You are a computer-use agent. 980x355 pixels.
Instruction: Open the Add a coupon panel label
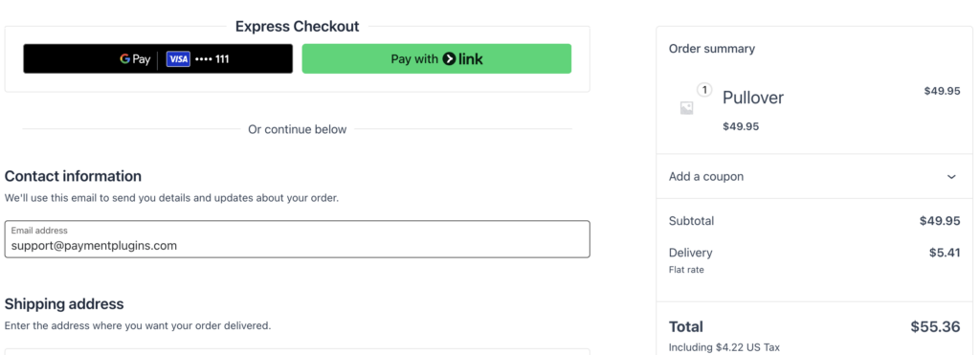click(x=706, y=176)
